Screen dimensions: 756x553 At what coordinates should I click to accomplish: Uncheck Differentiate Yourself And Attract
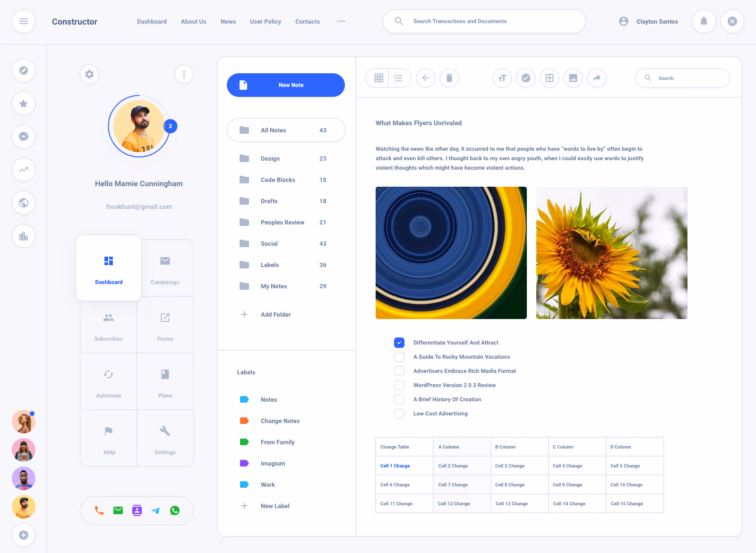pos(399,342)
